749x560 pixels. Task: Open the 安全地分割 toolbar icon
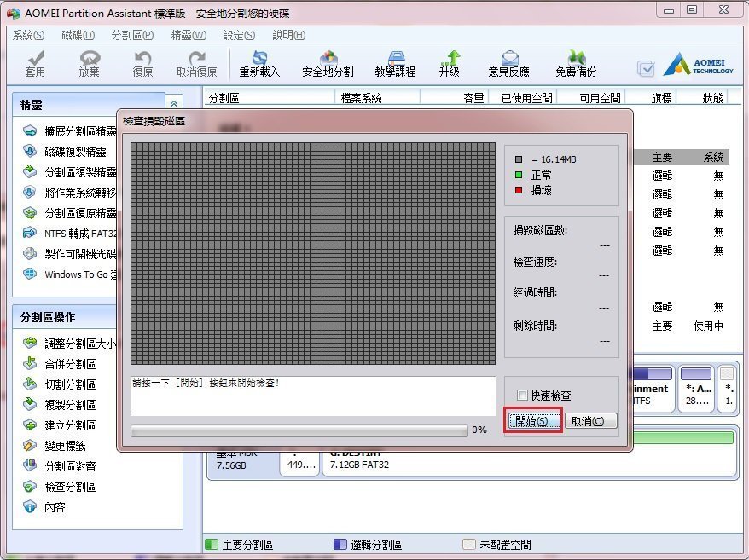pyautogui.click(x=328, y=63)
